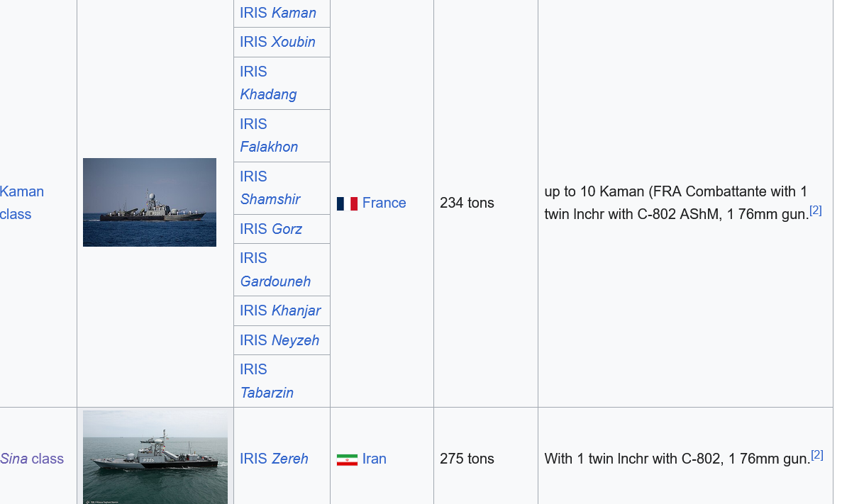The image size is (842, 504).
Task: Open the Kaman class link
Action: click(21, 203)
